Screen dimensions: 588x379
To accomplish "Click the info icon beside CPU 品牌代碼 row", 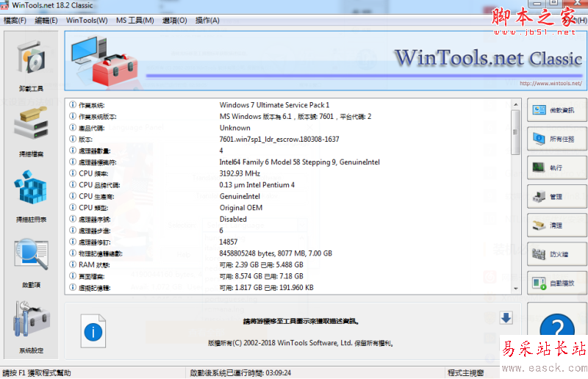I will coord(73,184).
